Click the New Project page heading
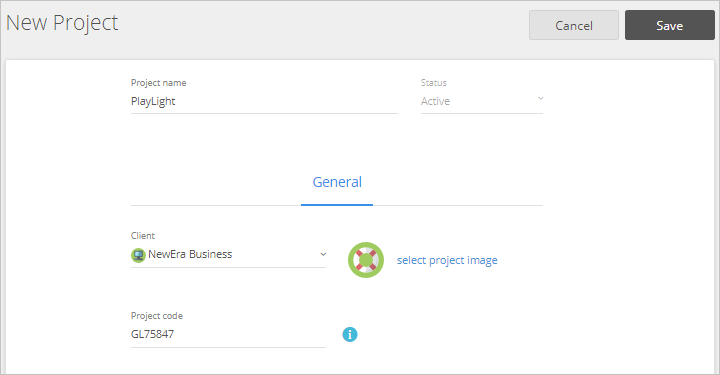720x375 pixels. tap(62, 23)
